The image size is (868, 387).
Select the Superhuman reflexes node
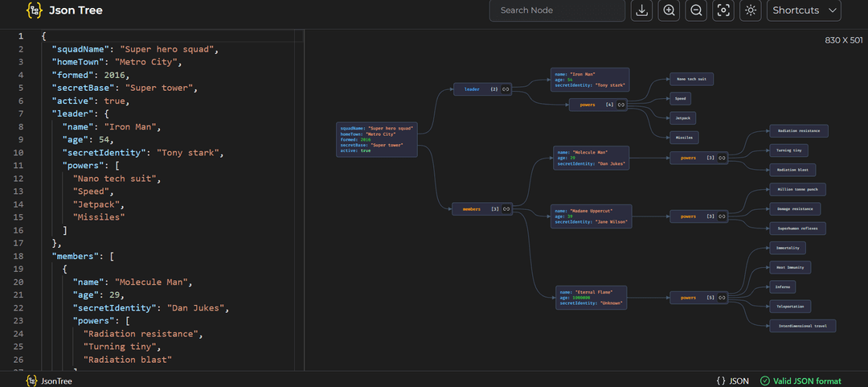798,228
